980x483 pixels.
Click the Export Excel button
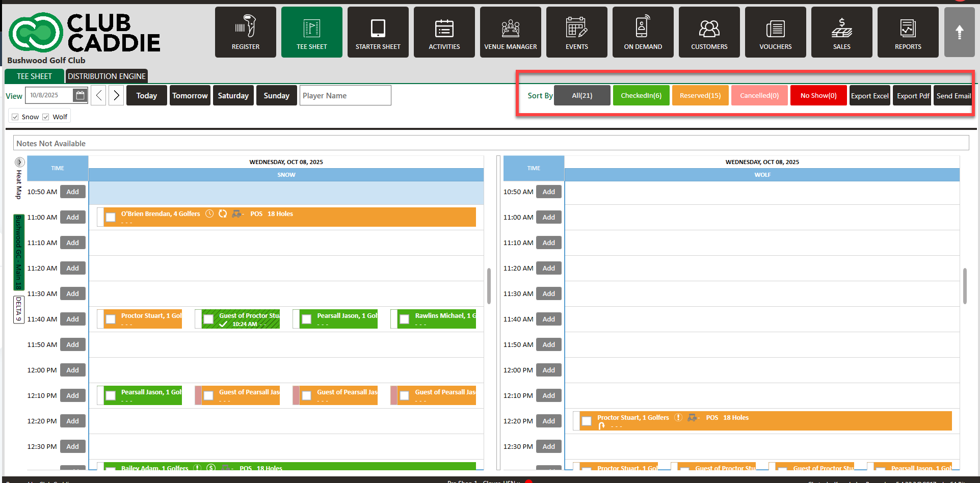point(869,96)
